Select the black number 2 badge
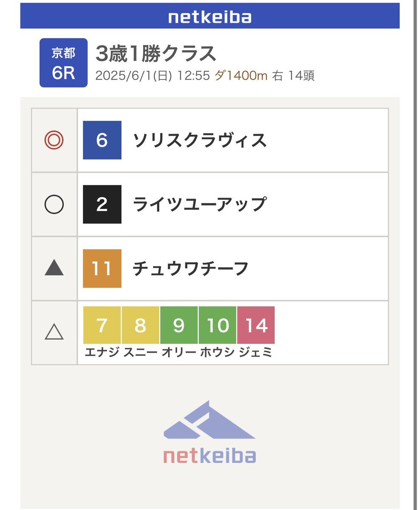Viewport: 420px width, 510px height. 102,204
